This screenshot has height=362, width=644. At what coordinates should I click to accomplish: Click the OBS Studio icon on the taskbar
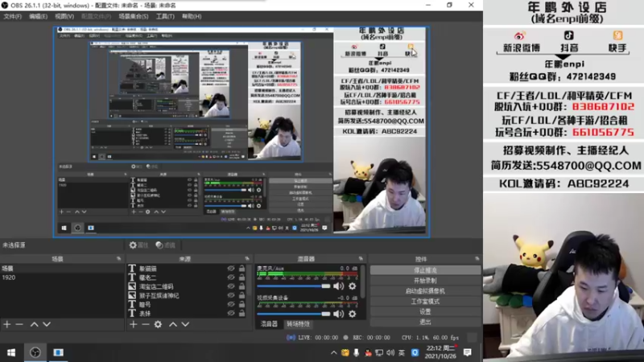pos(35,352)
